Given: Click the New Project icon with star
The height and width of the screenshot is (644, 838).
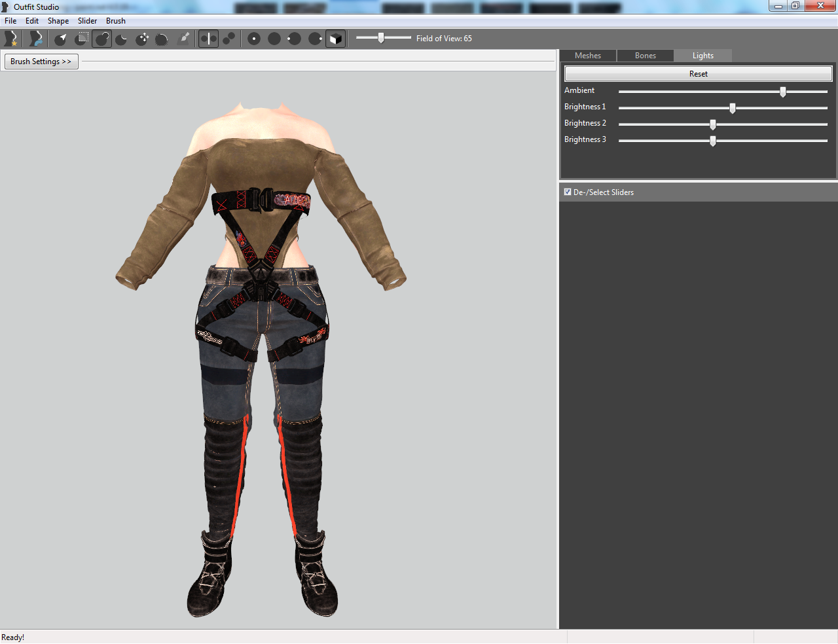Looking at the screenshot, I should 10,39.
